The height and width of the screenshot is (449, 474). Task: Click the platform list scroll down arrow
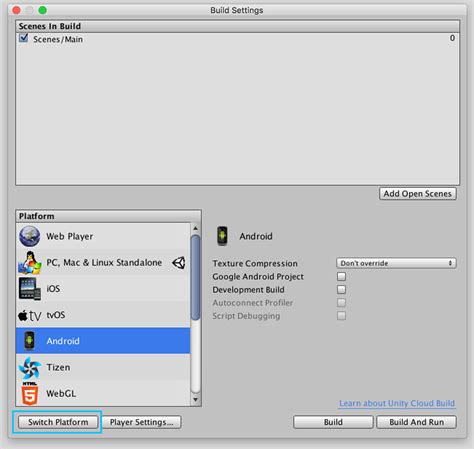(x=196, y=399)
